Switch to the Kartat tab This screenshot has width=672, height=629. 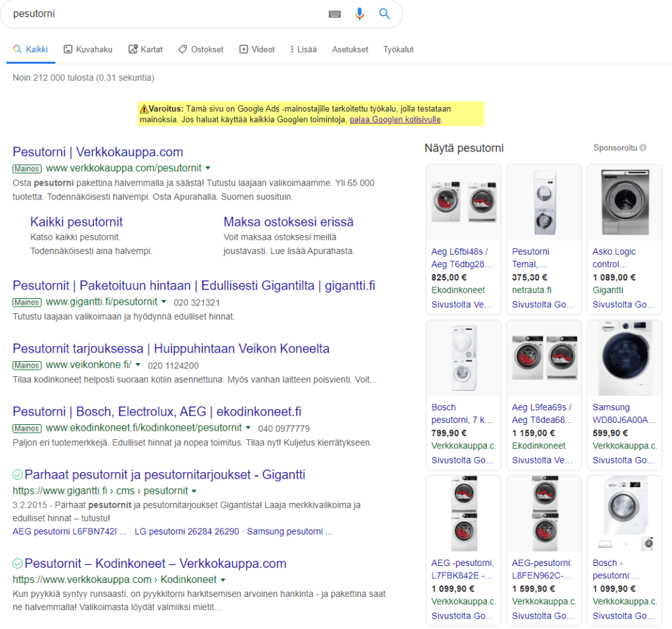(x=146, y=49)
